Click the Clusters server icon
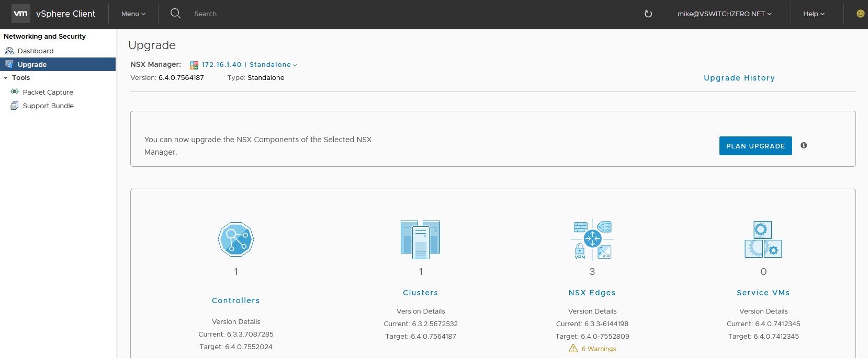 click(x=420, y=239)
